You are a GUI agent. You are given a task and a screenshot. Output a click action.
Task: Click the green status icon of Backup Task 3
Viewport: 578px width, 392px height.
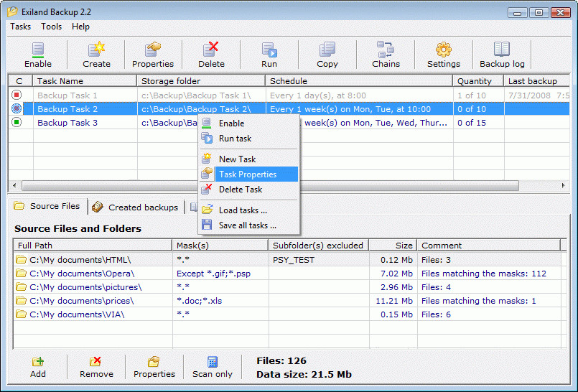[17, 122]
